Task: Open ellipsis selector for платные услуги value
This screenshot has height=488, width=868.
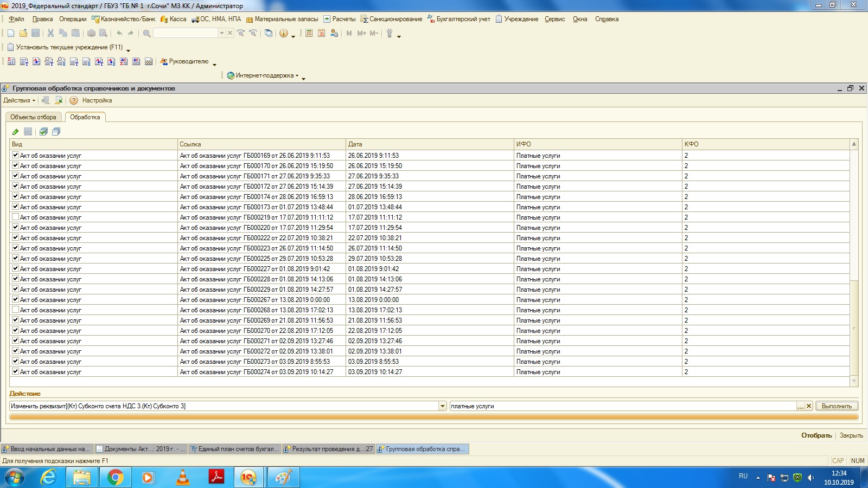Action: coord(800,406)
